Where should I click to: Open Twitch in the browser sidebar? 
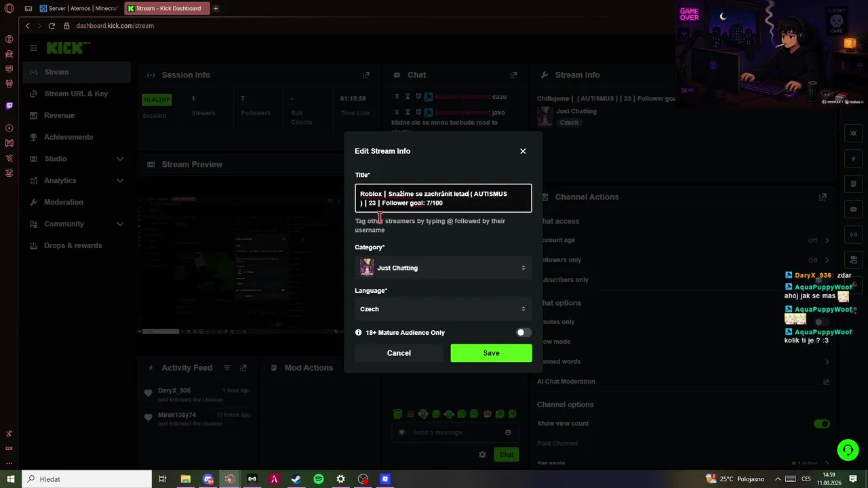pyautogui.click(x=9, y=106)
